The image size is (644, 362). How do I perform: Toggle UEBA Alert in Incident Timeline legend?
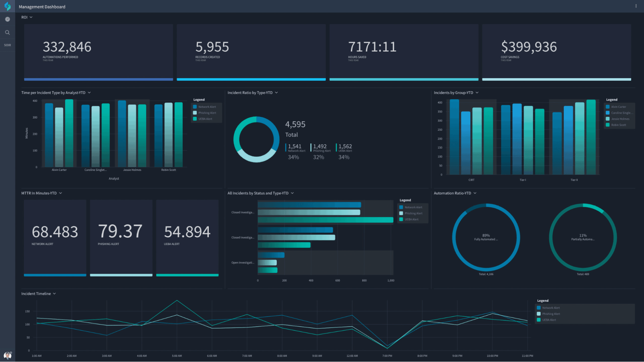coord(549,320)
